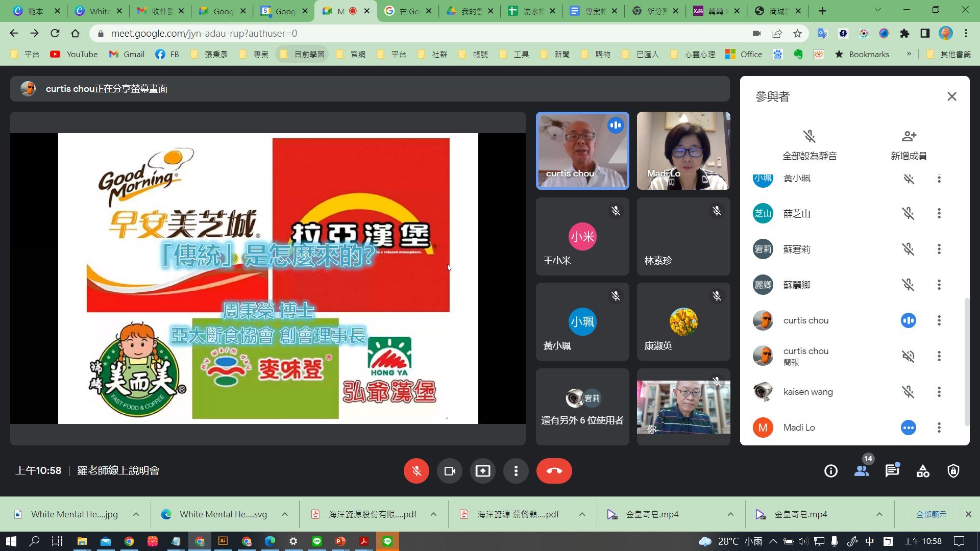Screen dimensions: 980x551
Task: Click the present screen icon
Action: coord(482,471)
